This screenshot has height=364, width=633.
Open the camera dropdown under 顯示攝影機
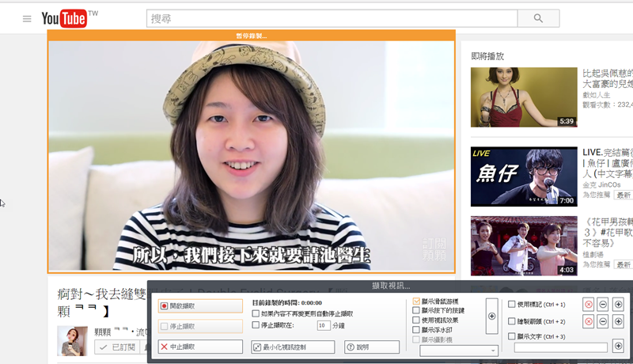coord(459,351)
